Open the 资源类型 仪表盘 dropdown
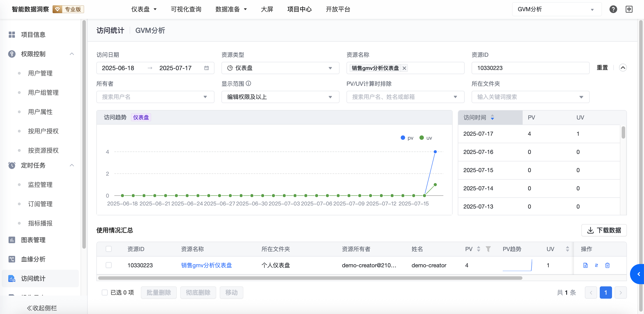Image resolution: width=644 pixels, height=314 pixels. coord(280,68)
